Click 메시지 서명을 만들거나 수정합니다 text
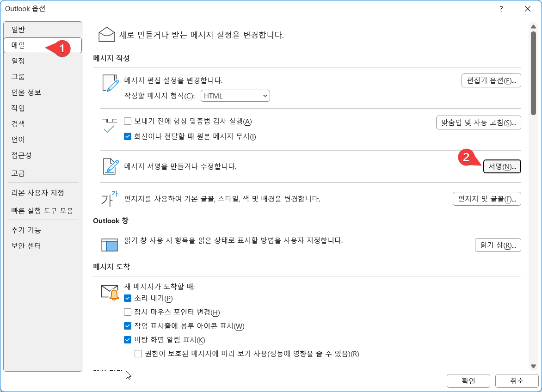The image size is (542, 392). click(180, 166)
